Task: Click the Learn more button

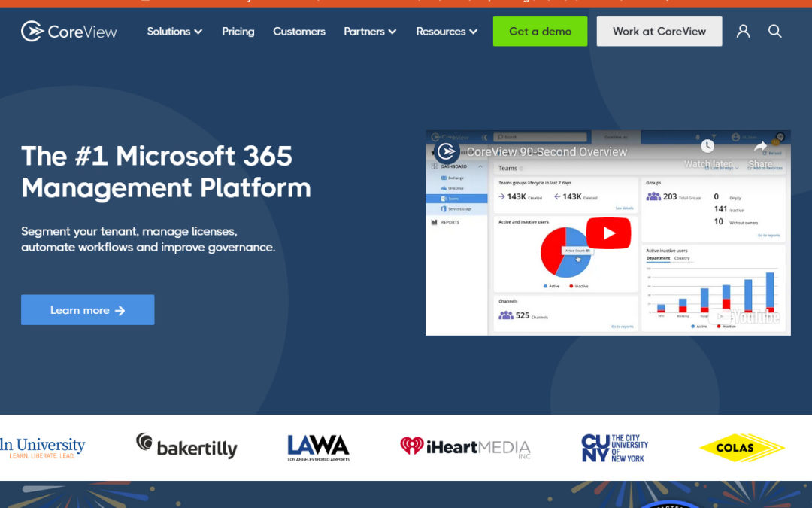Action: tap(87, 310)
